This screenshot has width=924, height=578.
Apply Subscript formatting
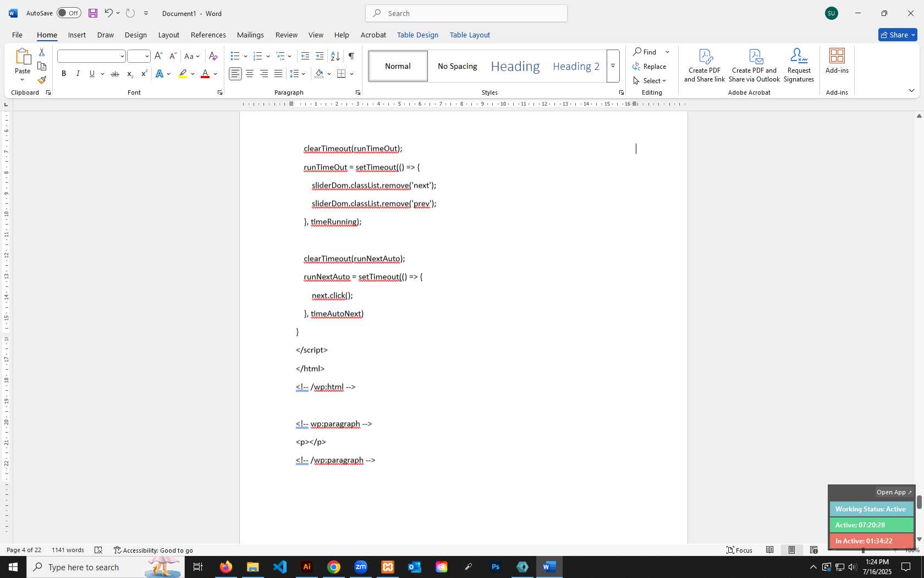point(130,74)
